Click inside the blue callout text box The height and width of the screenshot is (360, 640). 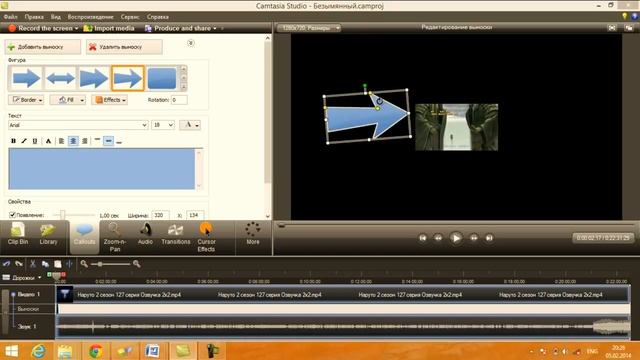pyautogui.click(x=102, y=169)
